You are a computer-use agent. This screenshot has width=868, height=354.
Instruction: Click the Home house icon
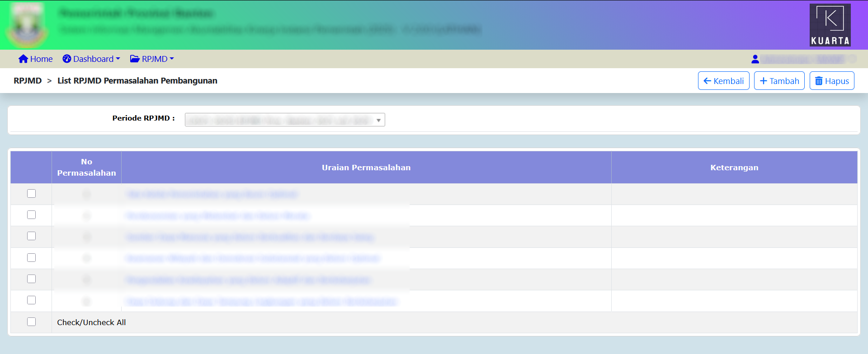[x=23, y=59]
